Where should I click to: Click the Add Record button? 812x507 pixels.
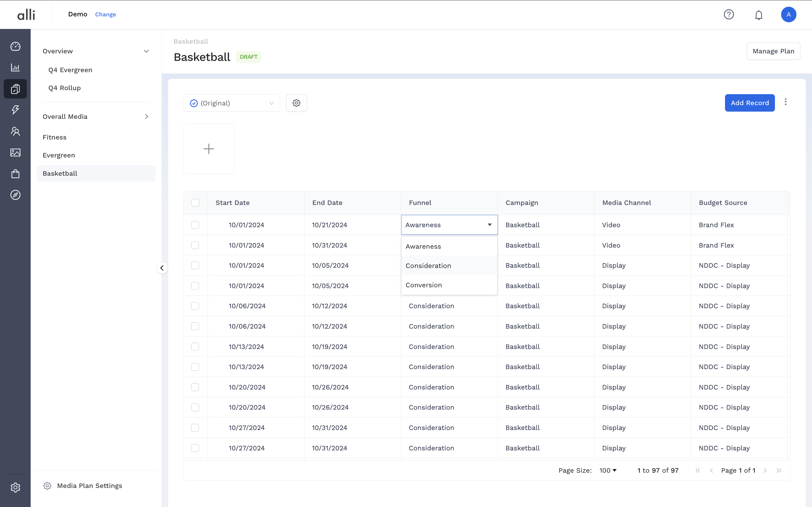point(750,103)
